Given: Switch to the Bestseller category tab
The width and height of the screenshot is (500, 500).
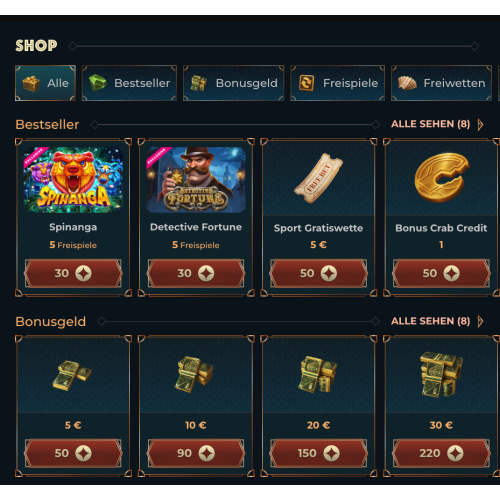Looking at the screenshot, I should tap(129, 83).
